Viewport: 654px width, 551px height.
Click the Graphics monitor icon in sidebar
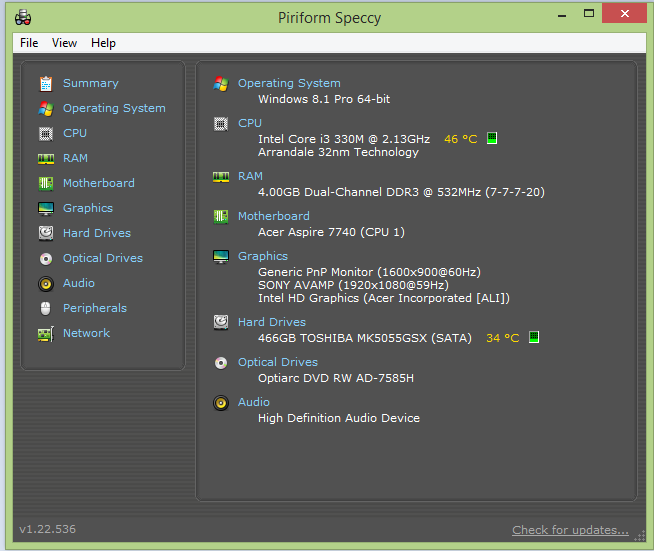coord(46,209)
